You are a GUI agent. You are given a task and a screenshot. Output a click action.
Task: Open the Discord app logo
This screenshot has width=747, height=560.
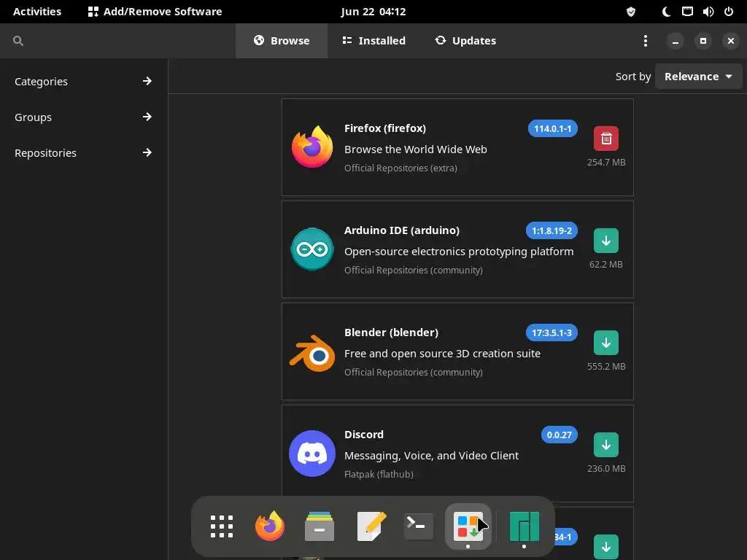click(312, 454)
